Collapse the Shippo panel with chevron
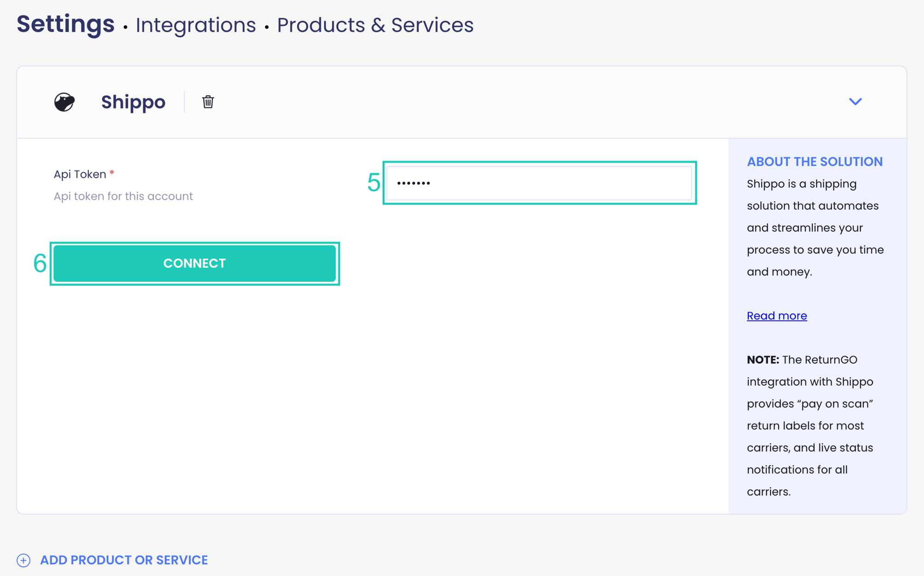The image size is (924, 576). (x=855, y=102)
